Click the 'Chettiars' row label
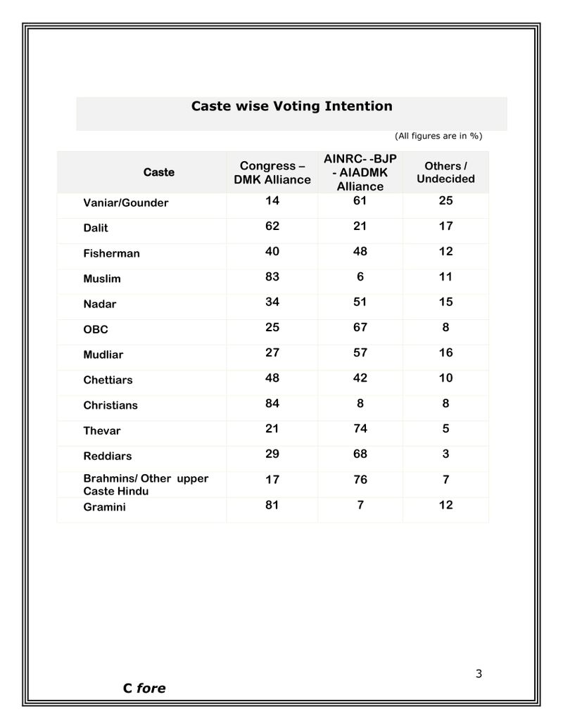Screen dimensions: 563x728 pyautogui.click(x=108, y=381)
